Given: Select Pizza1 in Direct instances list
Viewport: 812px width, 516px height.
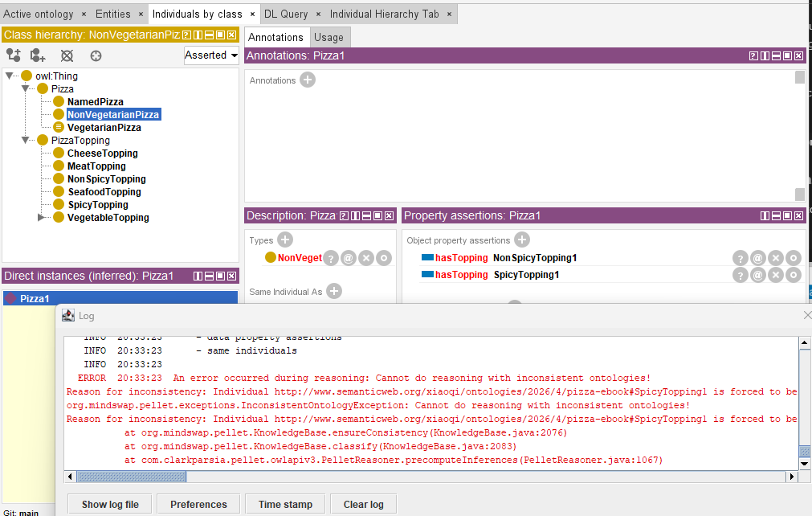Looking at the screenshot, I should point(120,298).
